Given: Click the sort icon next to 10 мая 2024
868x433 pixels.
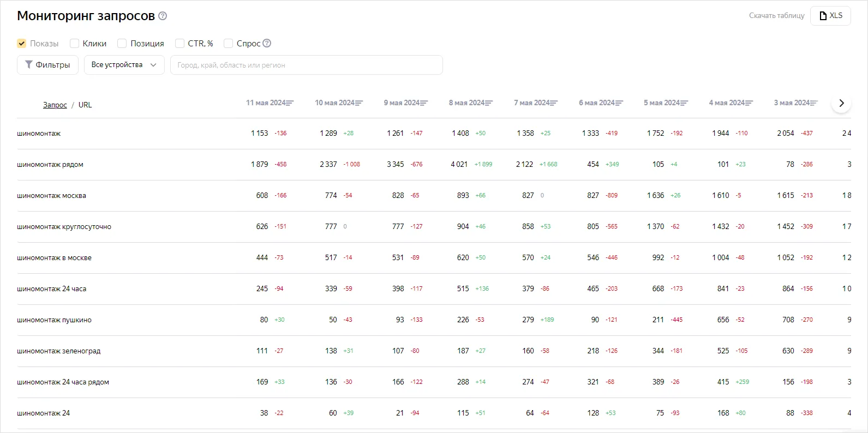Looking at the screenshot, I should (359, 103).
